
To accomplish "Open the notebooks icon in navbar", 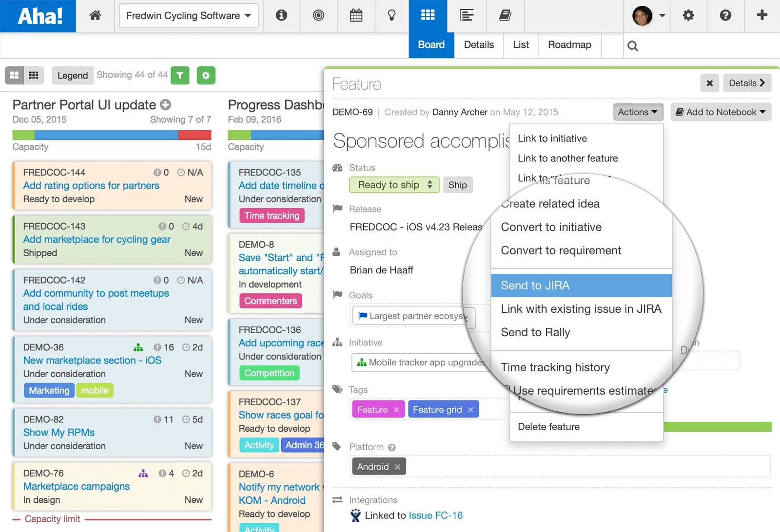I will click(x=505, y=16).
